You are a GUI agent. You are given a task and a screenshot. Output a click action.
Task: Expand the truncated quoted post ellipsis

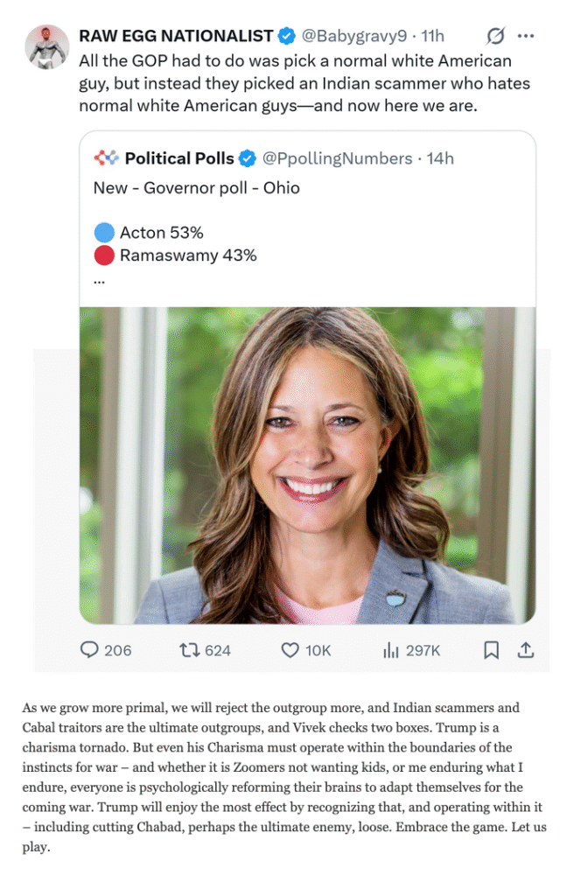(99, 281)
